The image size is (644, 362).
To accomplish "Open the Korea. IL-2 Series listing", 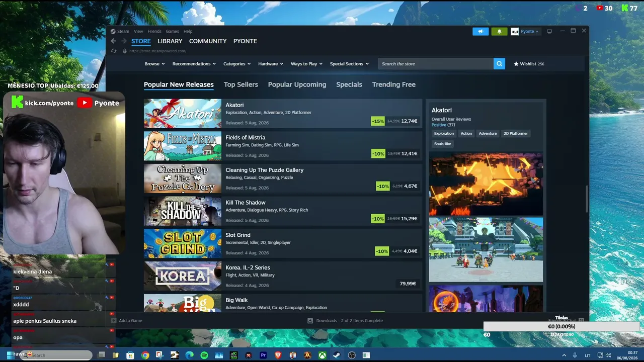I will [283, 276].
